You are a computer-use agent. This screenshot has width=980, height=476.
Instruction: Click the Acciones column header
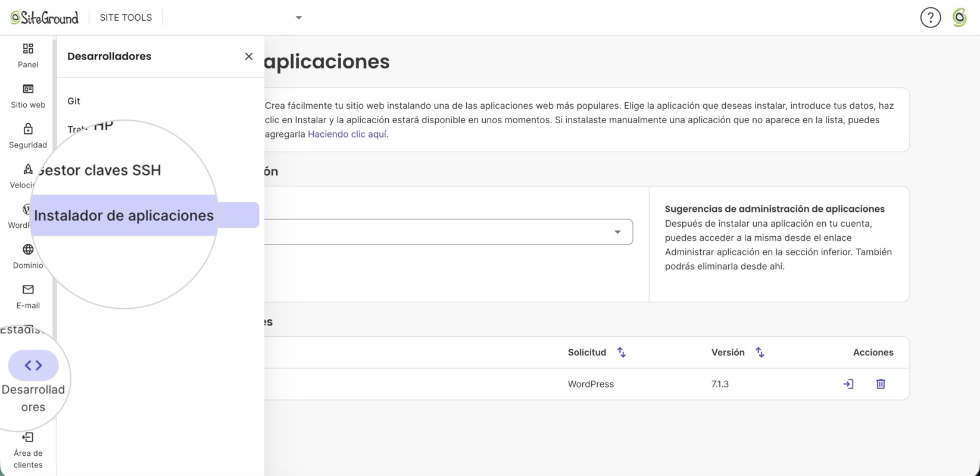873,352
